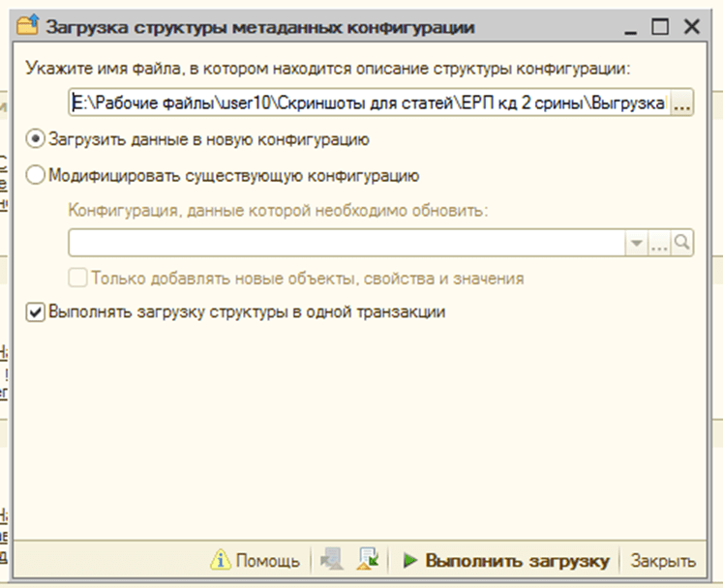This screenshot has height=588, width=723.
Task: Uncheck 'Выполнять загрузку структуры в одной транзакции'
Action: 36,312
